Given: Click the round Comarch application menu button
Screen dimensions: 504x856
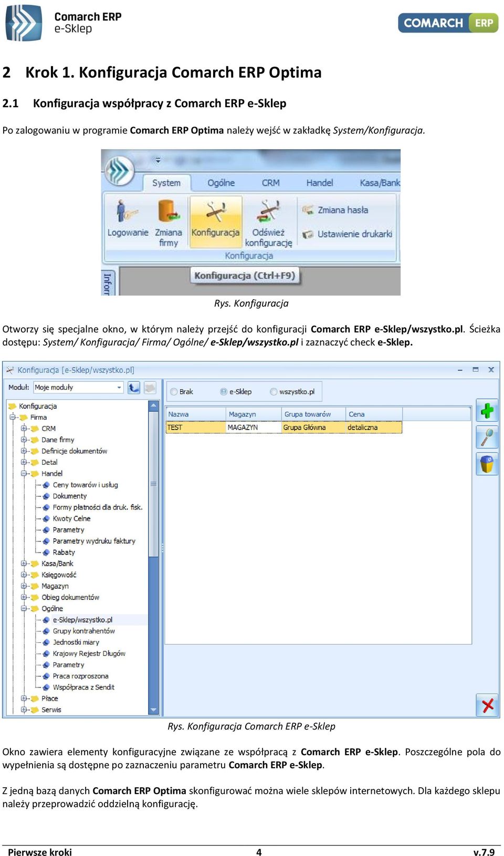Looking at the screenshot, I should point(120,170).
